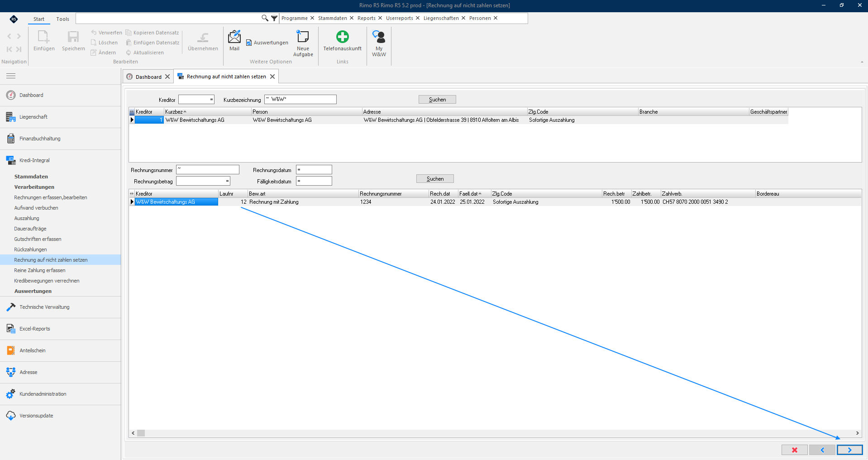Open Neue Aufgabe note icon

point(303,36)
